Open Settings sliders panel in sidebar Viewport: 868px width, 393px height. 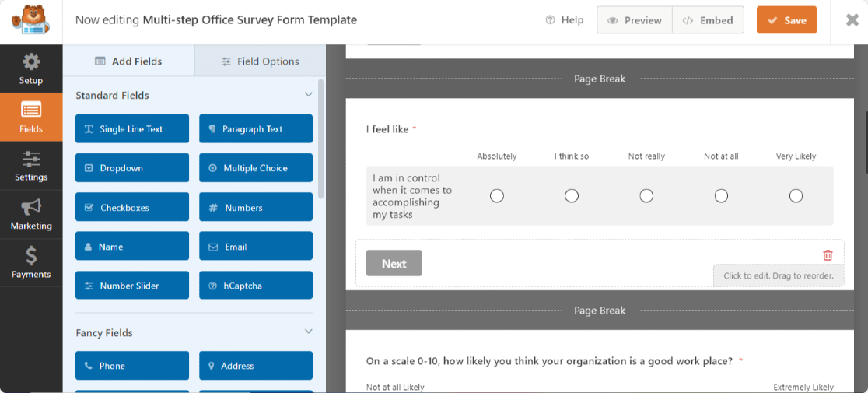[x=31, y=166]
